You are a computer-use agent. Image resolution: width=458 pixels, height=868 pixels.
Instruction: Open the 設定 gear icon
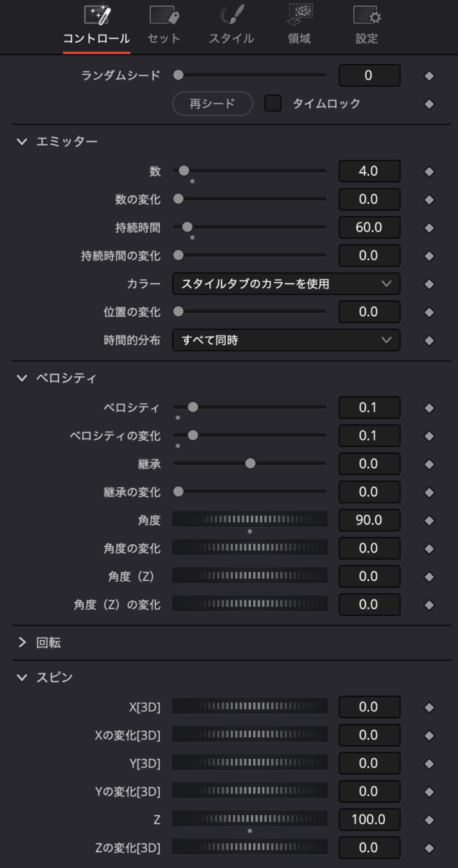pyautogui.click(x=366, y=16)
